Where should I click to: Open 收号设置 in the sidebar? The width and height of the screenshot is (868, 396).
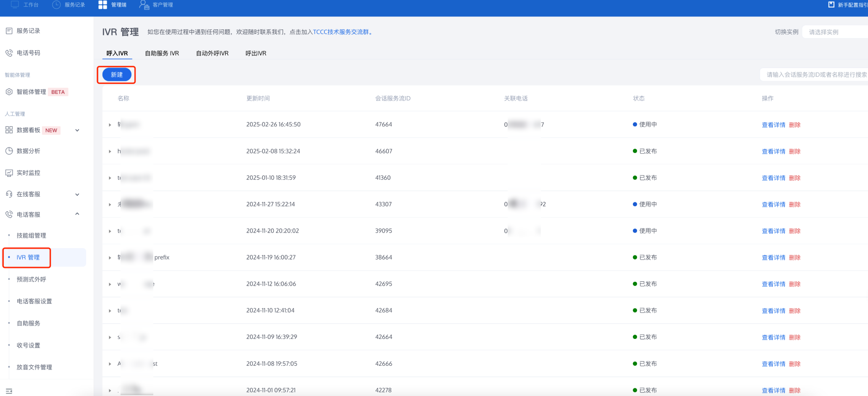point(29,345)
